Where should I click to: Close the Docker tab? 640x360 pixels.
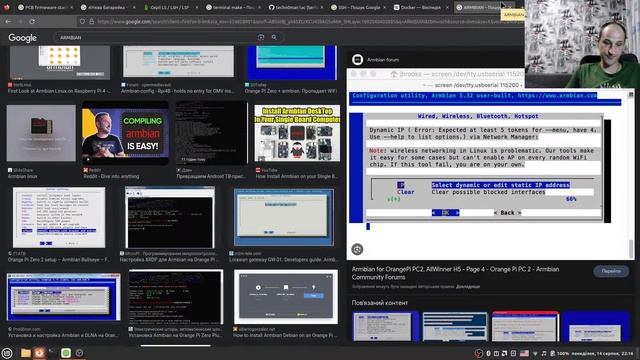pos(447,7)
